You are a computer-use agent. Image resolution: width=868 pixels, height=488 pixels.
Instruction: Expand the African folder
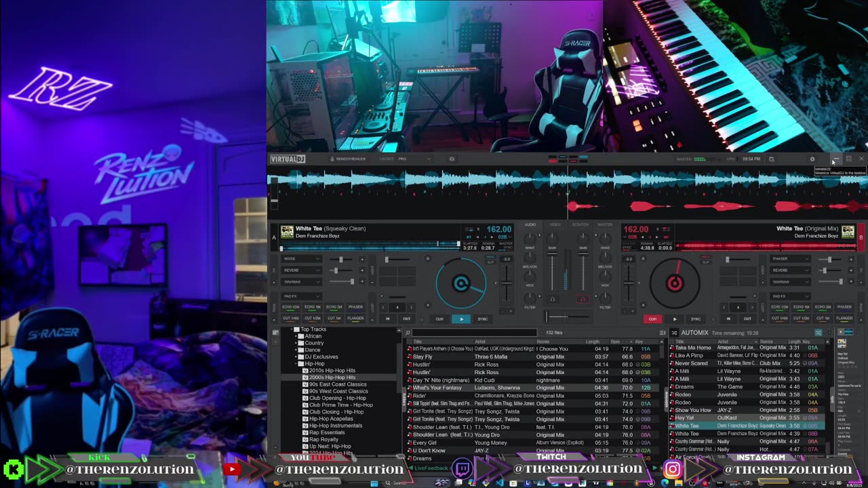point(296,336)
